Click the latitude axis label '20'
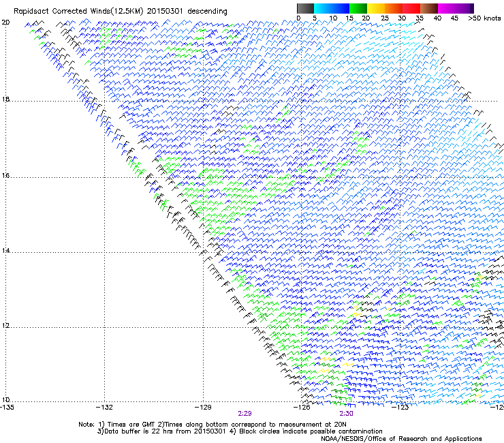This screenshot has width=504, height=443. tap(5, 22)
